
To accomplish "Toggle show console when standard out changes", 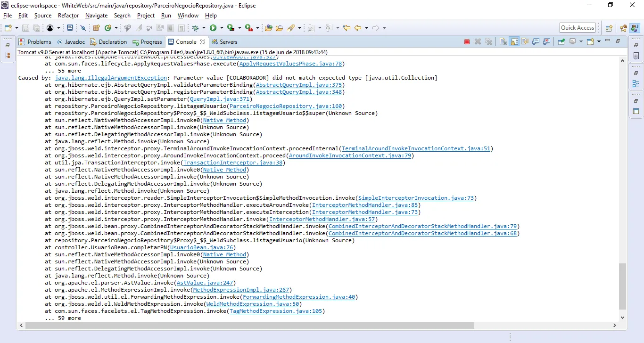I will pos(536,41).
